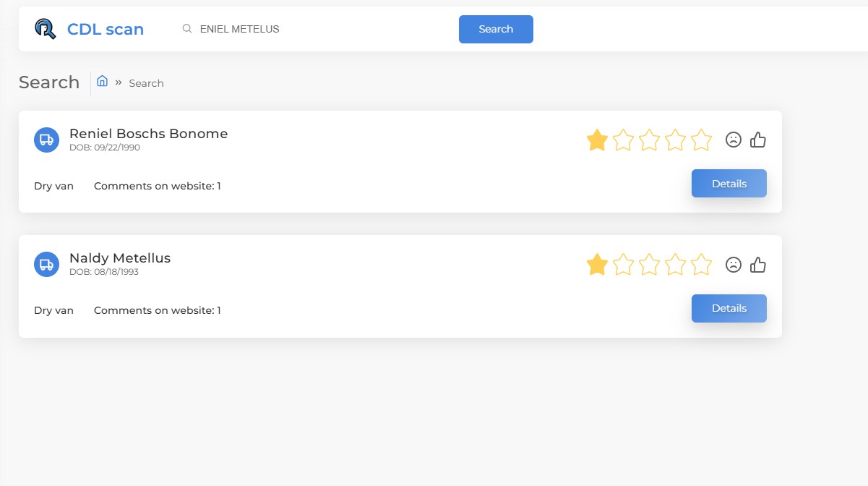
Task: Click thumbs up icon for Naldy Metellus
Action: click(757, 265)
